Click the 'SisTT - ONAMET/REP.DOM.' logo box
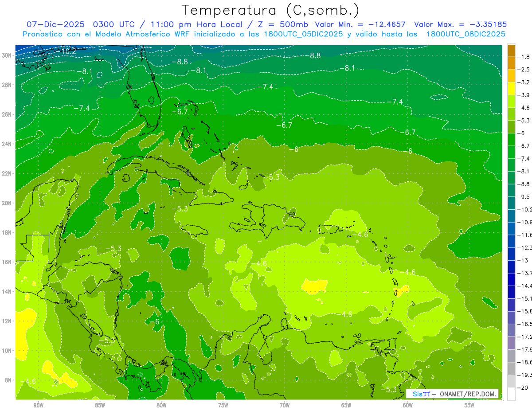 [452, 394]
